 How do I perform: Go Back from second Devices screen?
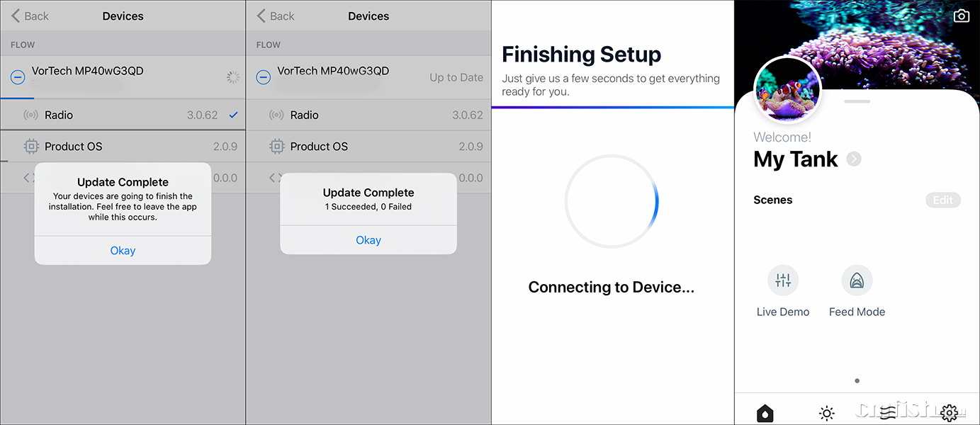(275, 16)
